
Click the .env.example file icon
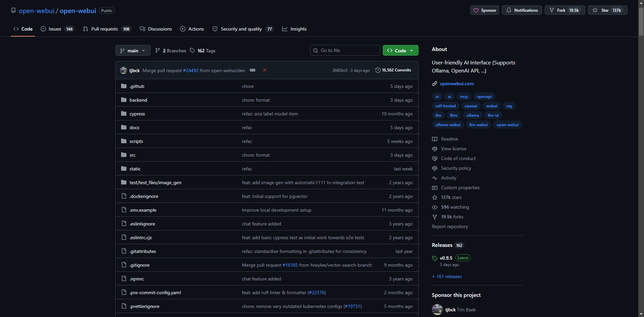click(x=124, y=210)
